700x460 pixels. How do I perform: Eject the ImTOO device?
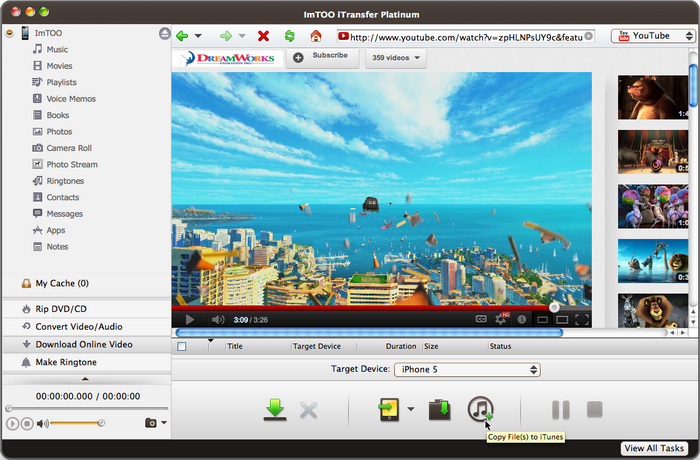[165, 33]
